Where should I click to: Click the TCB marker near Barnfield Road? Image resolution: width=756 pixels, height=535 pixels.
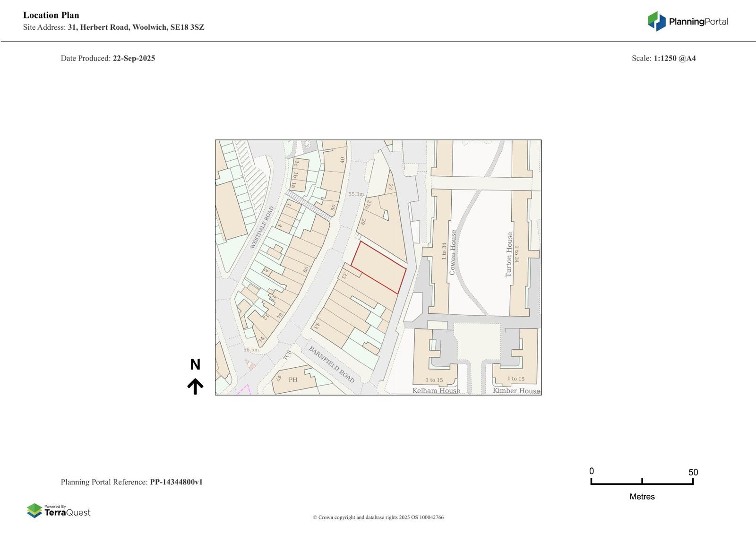click(287, 355)
